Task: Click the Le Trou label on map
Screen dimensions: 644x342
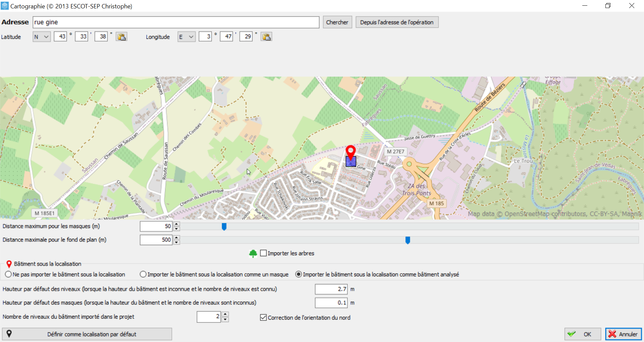Action: coord(523,161)
